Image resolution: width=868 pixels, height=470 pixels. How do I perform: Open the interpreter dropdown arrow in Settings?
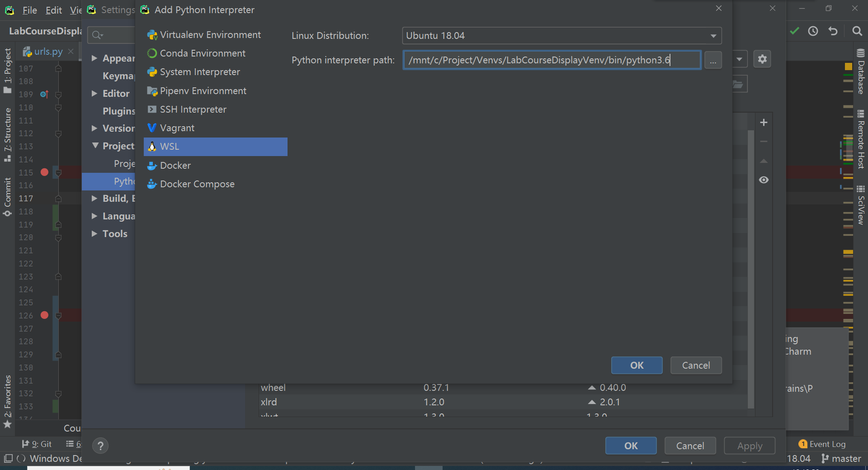739,59
